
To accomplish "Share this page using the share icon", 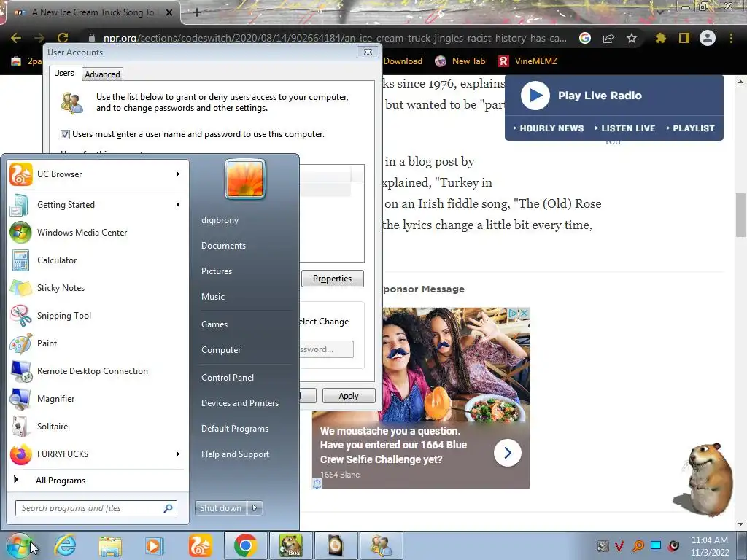I will tap(608, 38).
